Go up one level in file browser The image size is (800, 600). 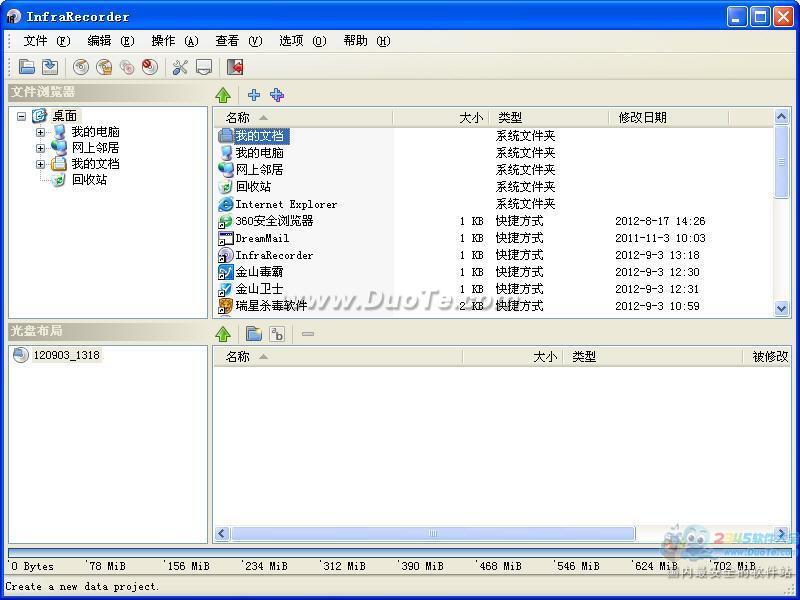click(223, 95)
